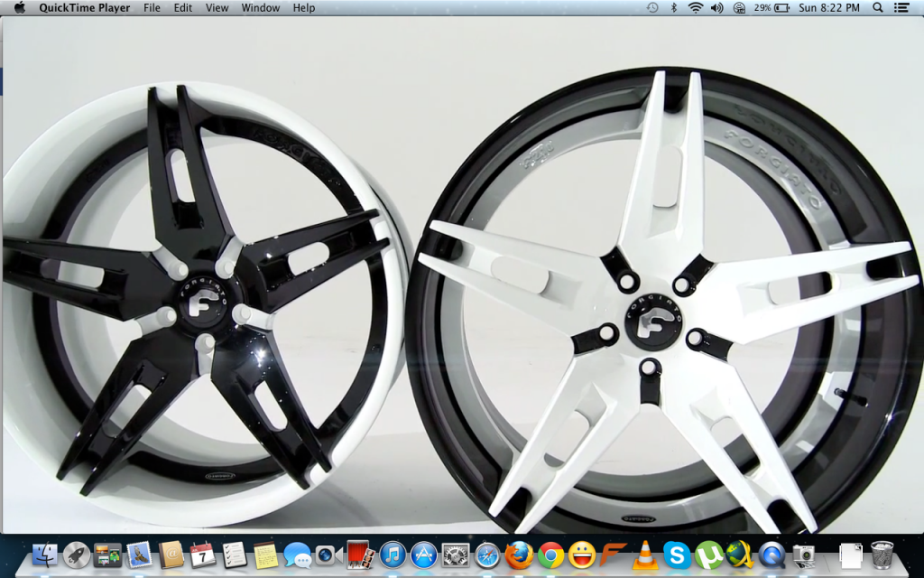Open the Calendar icon showing 7
Screen dimensions: 924x578
pos(203,555)
